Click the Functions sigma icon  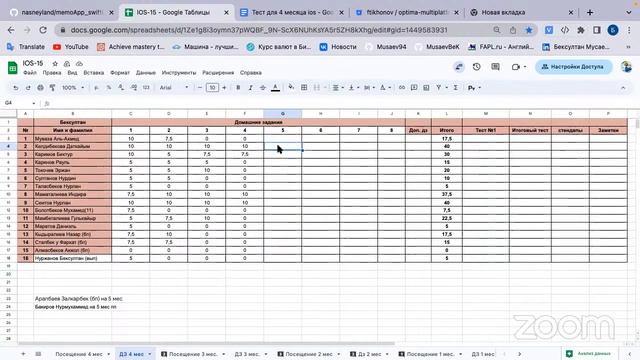pos(456,88)
